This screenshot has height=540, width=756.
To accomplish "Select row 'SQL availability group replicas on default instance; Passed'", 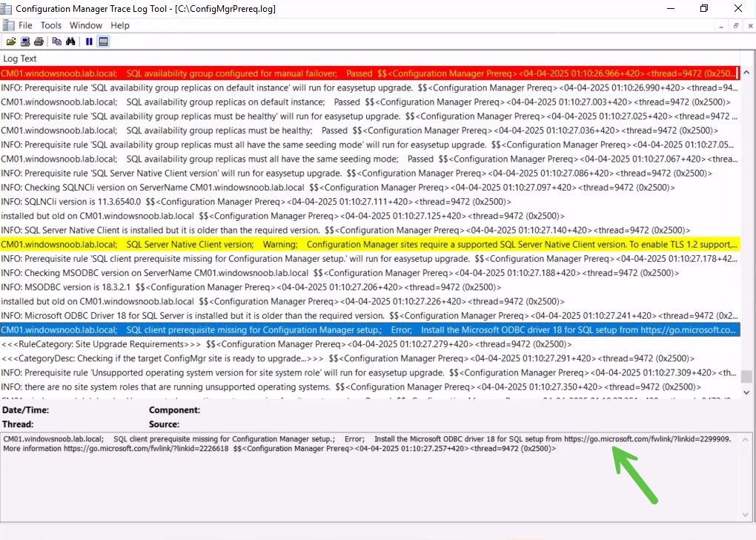I will 370,102.
